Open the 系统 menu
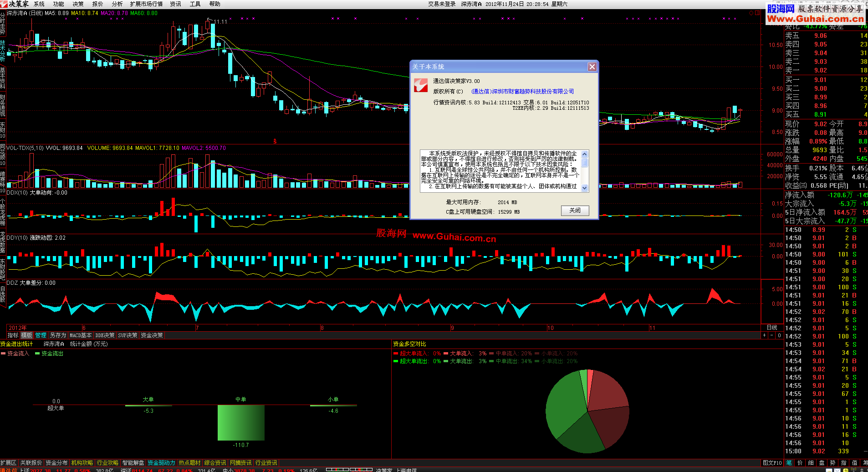 [x=39, y=4]
